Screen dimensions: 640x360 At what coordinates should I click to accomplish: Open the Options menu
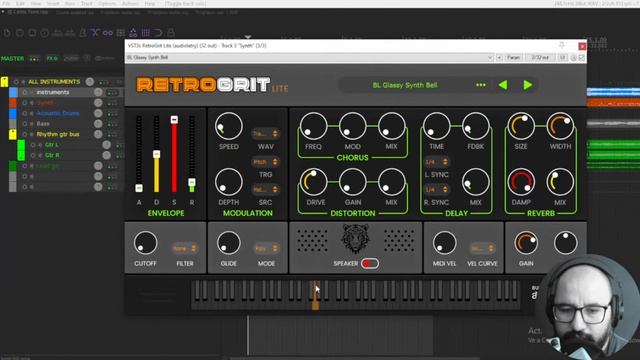coord(107,4)
